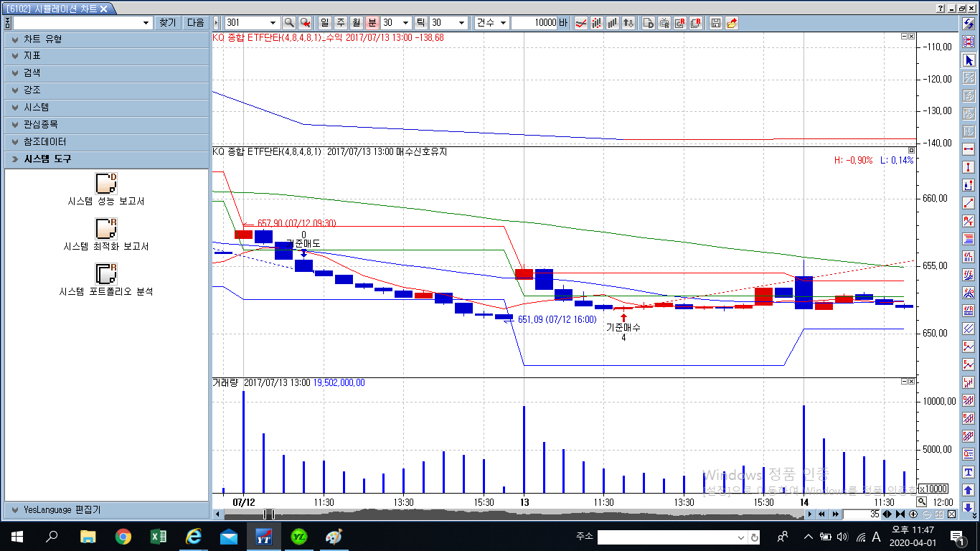Click the chart's horizontal timeline scrollbar
Screen dimensions: 980x551
502,514
